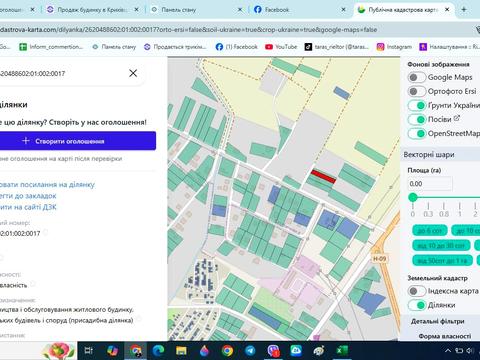Open link to copy parcel address
Image resolution: width=480 pixels, height=360 pixels.
click(x=47, y=185)
